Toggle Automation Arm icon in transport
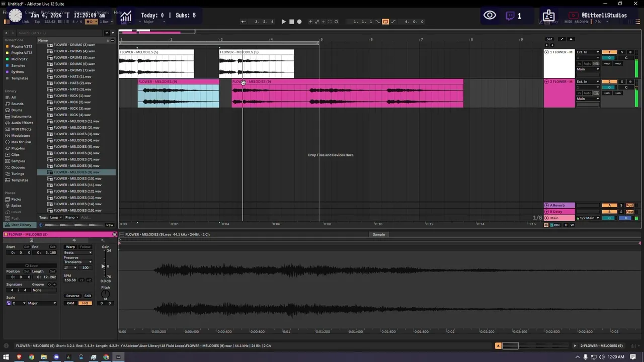This screenshot has height=362, width=644. 317,22
